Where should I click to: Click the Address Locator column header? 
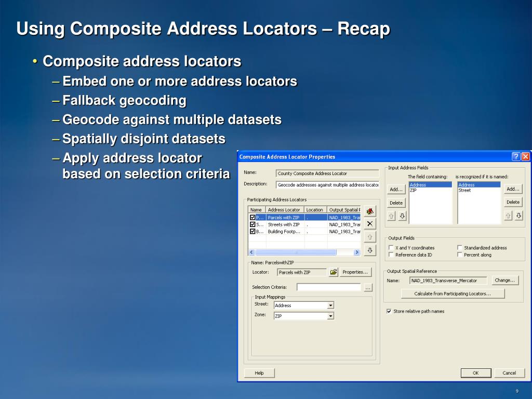285,210
